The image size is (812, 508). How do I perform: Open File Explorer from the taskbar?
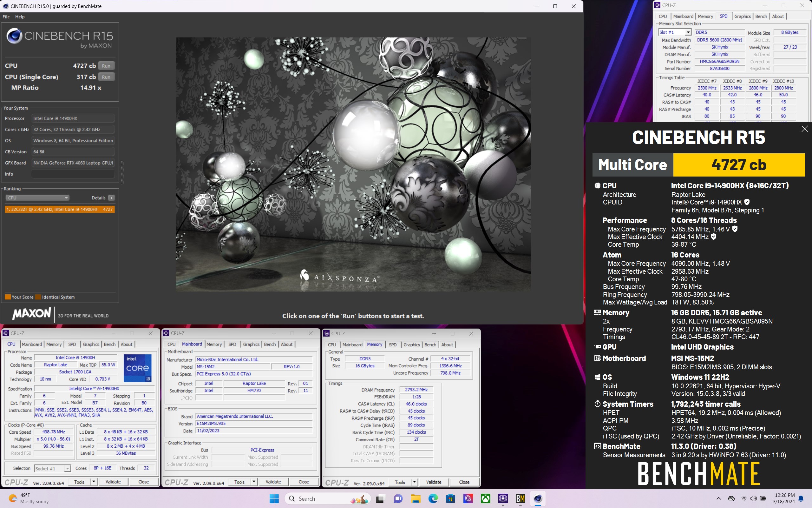(416, 498)
